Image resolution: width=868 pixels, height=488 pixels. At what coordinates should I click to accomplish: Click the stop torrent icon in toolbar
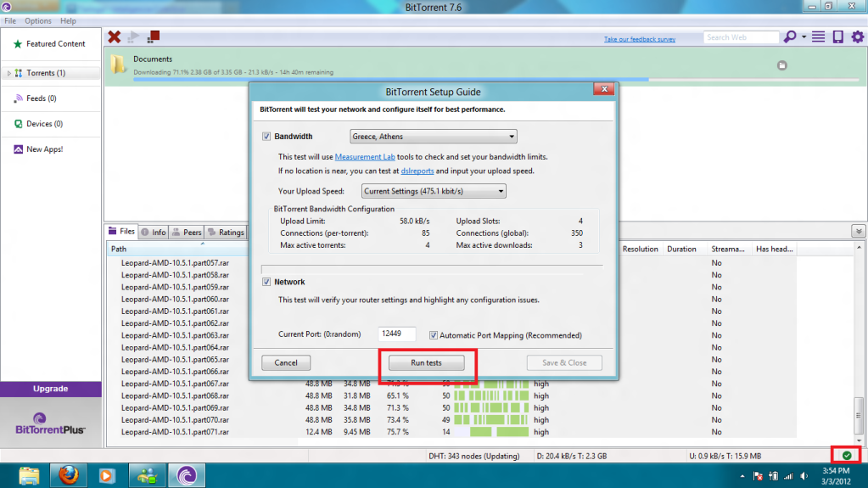(154, 37)
